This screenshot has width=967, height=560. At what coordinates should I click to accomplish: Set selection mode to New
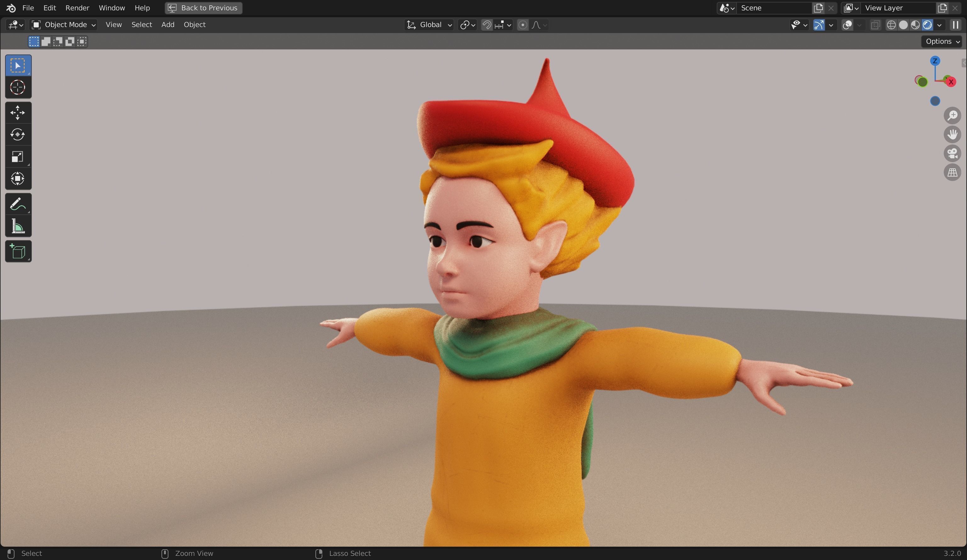[x=34, y=42]
